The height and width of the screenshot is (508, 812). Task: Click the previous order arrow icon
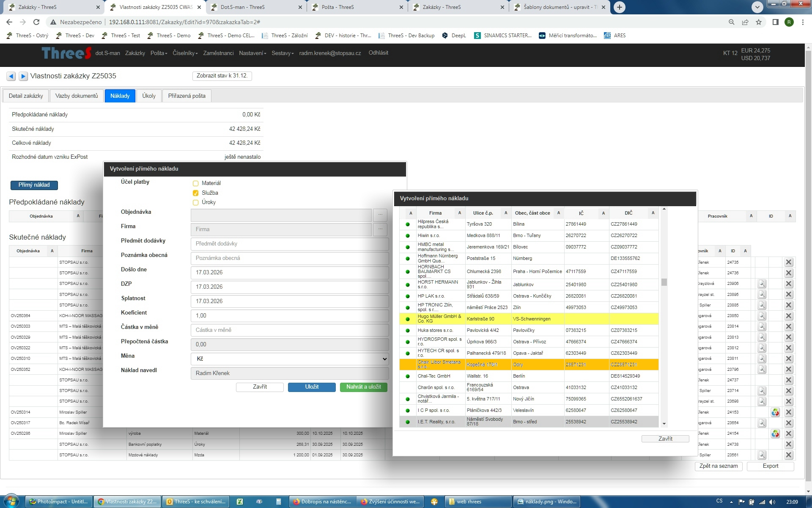(11, 76)
